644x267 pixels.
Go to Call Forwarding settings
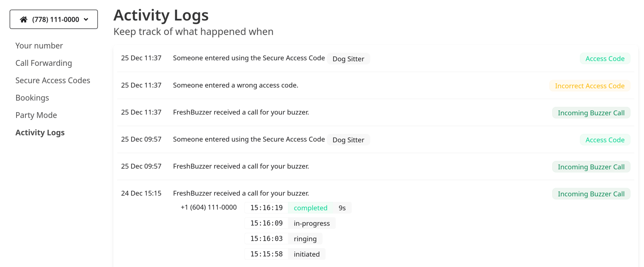tap(44, 63)
